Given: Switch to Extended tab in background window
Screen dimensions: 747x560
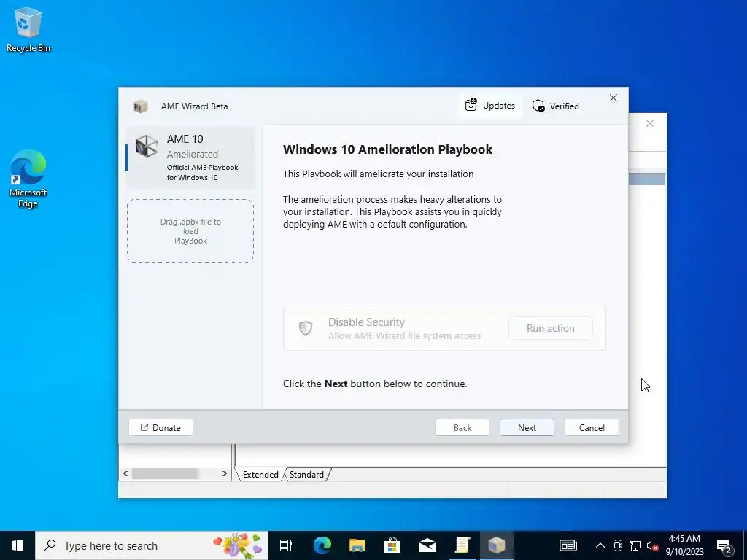Looking at the screenshot, I should click(x=260, y=474).
